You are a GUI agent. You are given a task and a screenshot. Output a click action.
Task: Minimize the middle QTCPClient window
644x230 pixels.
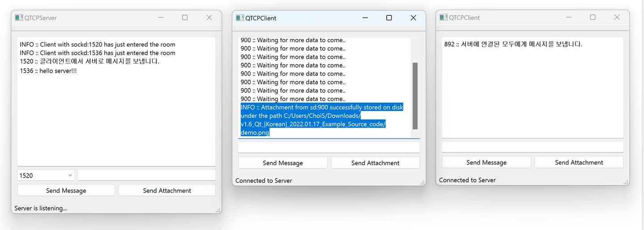365,18
